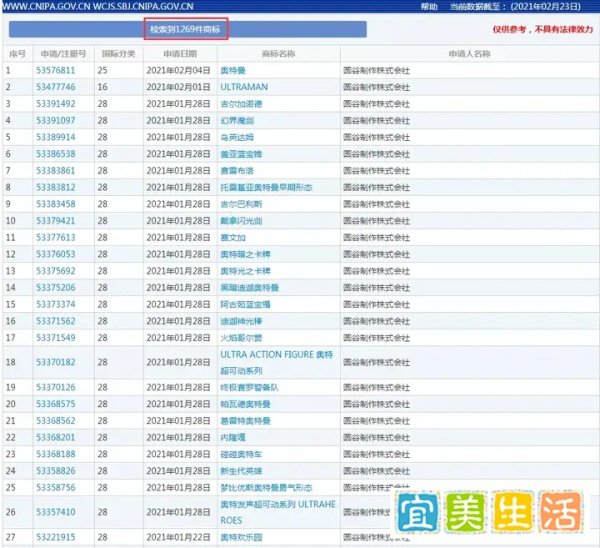Viewport: 600px width, 548px height.
Task: Open ULTRA ACTION FIGURE 奥特超可动系列 trademark link
Action: pos(276,362)
